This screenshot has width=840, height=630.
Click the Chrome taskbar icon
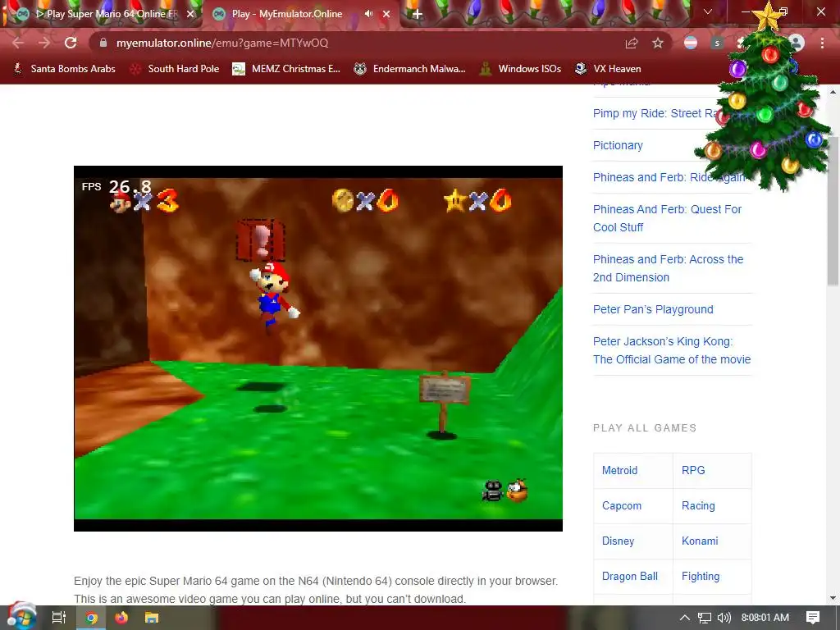(x=92, y=618)
